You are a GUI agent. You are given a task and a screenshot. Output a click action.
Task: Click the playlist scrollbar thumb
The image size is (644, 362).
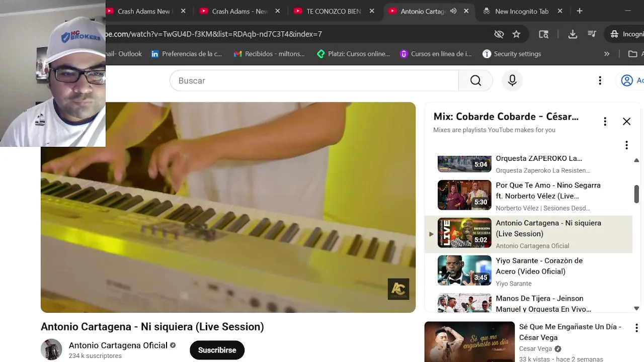click(636, 194)
